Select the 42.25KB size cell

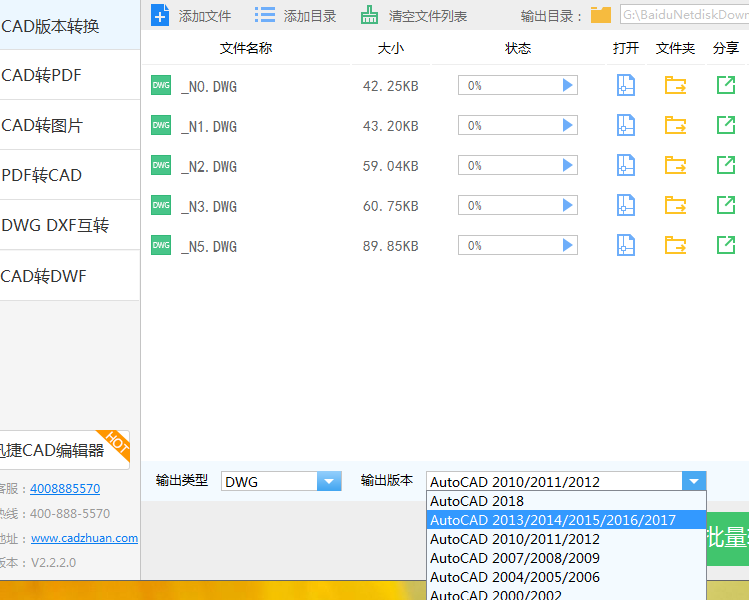click(391, 86)
